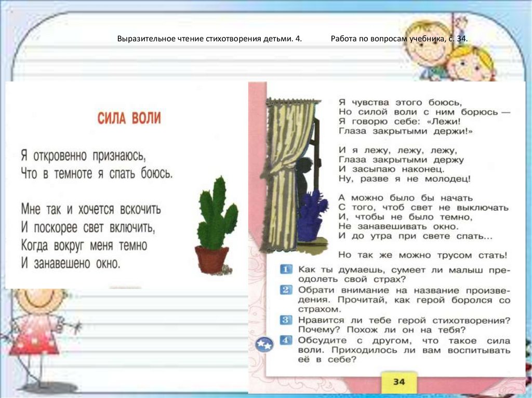Click the line "Ну, разве я не молодец!"
532x398 pixels.
click(x=405, y=179)
